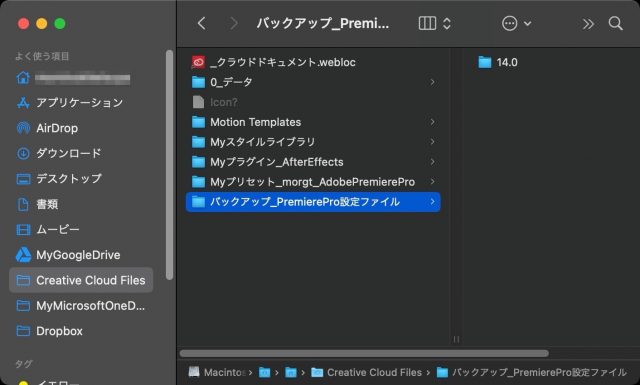This screenshot has height=385, width=640.
Task: Switch view using the column view icon
Action: pos(427,23)
